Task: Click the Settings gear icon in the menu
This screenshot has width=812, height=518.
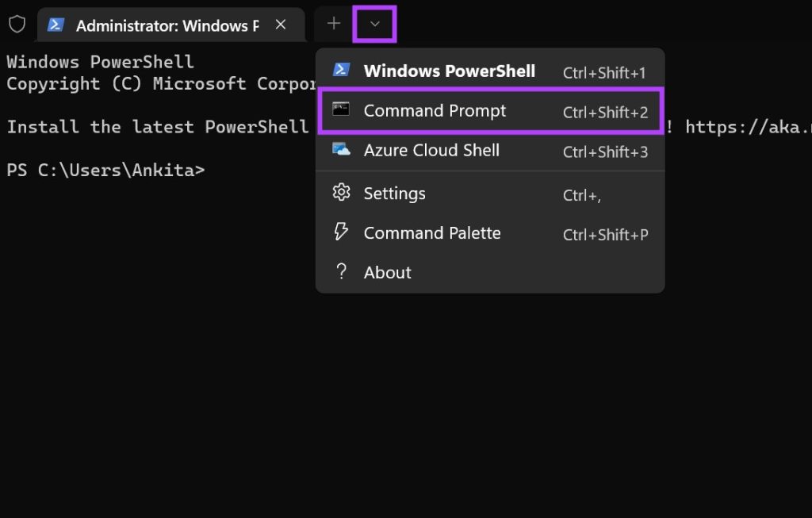Action: coord(341,193)
